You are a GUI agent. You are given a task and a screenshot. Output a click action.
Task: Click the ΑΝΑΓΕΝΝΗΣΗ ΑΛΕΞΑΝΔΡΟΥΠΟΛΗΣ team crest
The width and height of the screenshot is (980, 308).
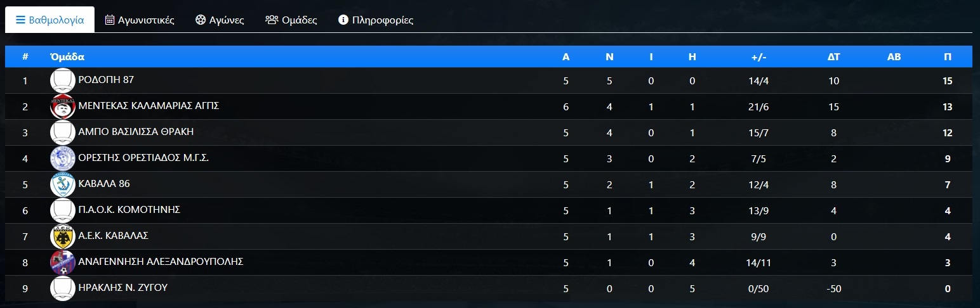point(62,262)
